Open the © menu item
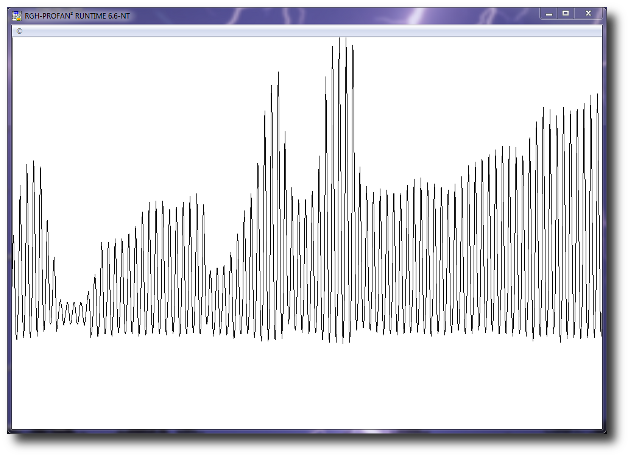The image size is (630, 457). coord(19,31)
